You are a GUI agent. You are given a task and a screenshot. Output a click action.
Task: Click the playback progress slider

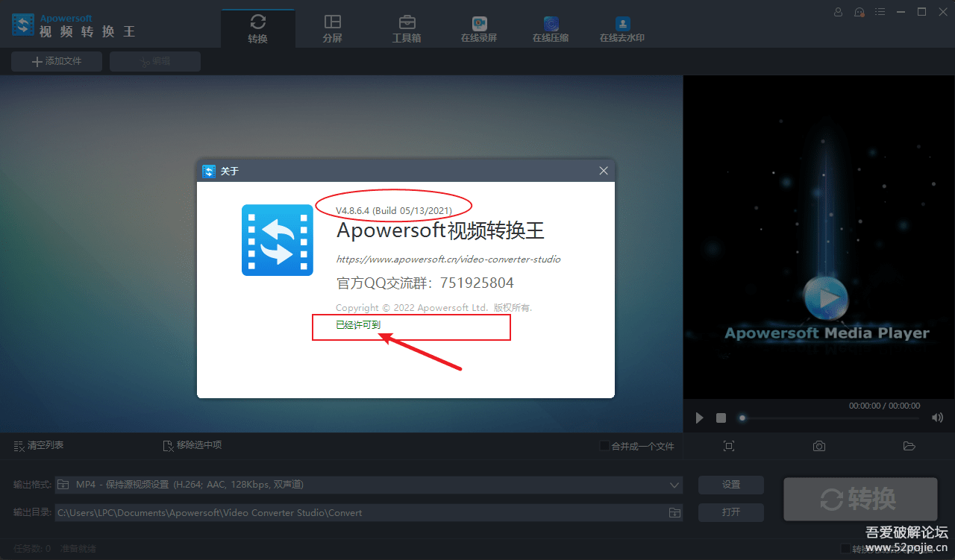point(829,418)
